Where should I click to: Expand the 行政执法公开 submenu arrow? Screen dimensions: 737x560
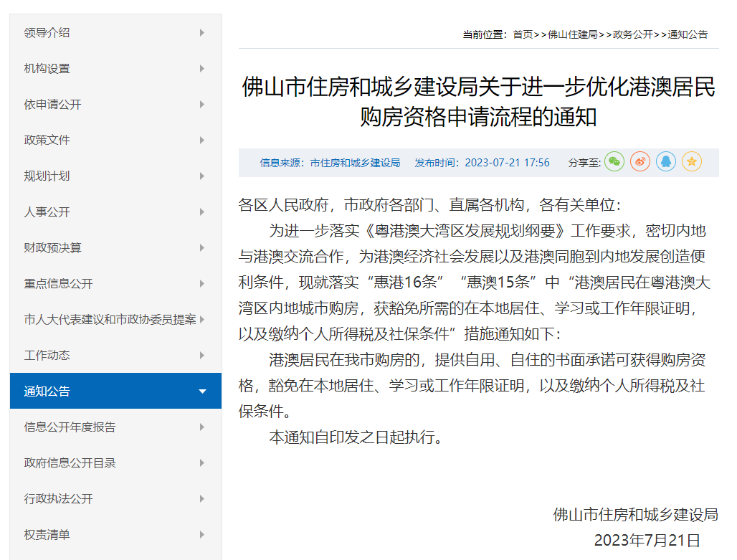pos(202,499)
